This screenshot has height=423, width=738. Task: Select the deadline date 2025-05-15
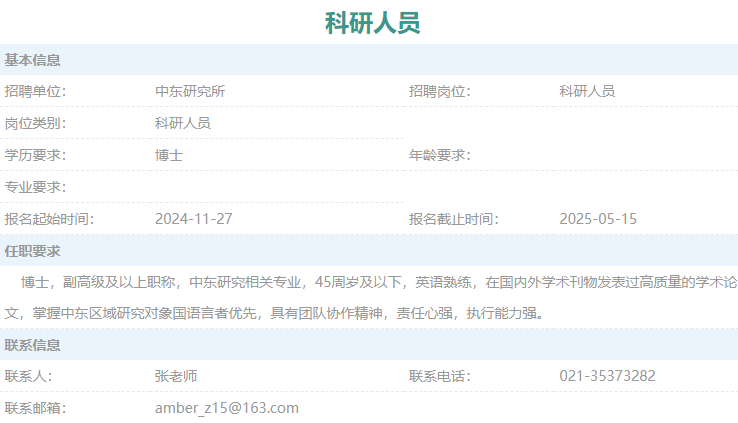(x=598, y=219)
